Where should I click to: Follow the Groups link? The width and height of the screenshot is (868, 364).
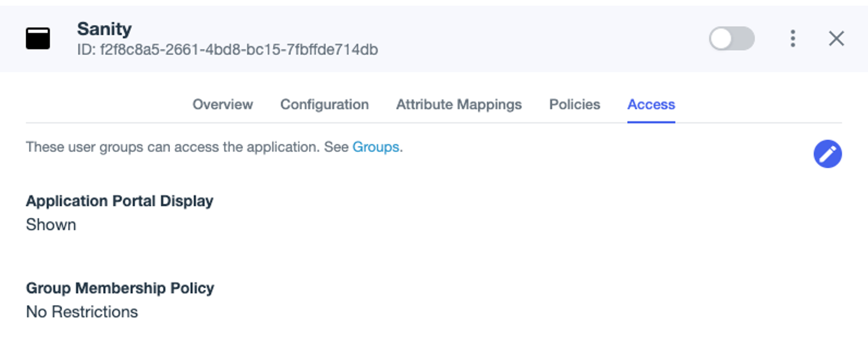[x=376, y=147]
